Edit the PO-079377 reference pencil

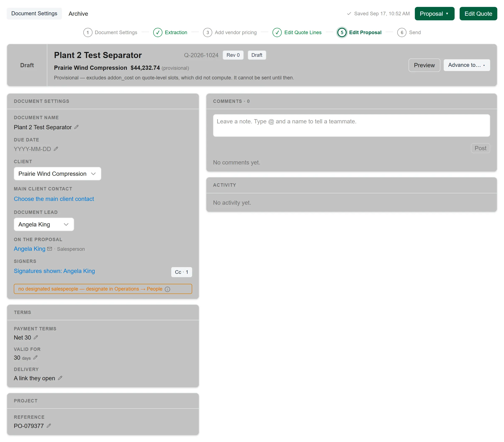pyautogui.click(x=49, y=425)
